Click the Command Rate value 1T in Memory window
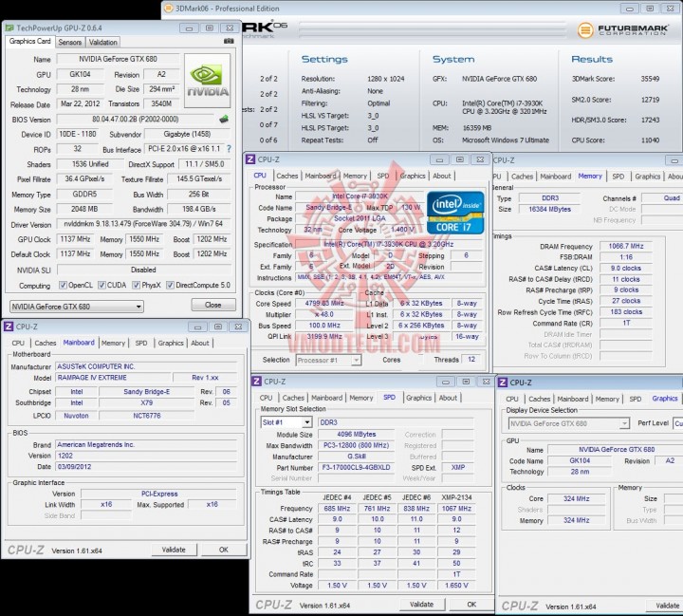The height and width of the screenshot is (616, 683). click(x=626, y=323)
